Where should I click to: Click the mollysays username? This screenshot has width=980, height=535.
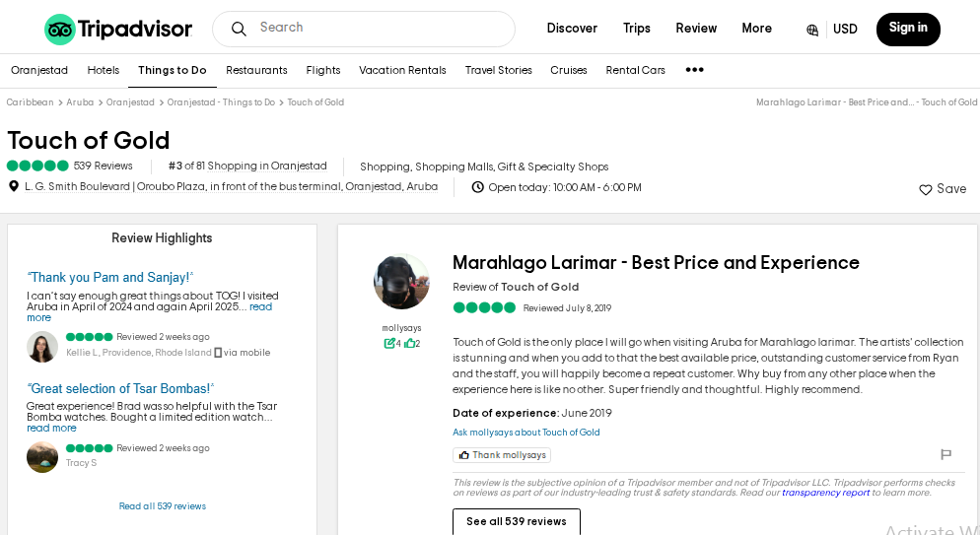401,328
